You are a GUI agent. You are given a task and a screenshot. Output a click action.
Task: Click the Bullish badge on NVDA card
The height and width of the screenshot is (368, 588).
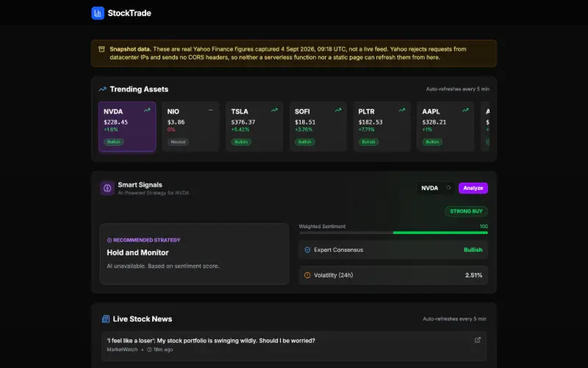114,142
